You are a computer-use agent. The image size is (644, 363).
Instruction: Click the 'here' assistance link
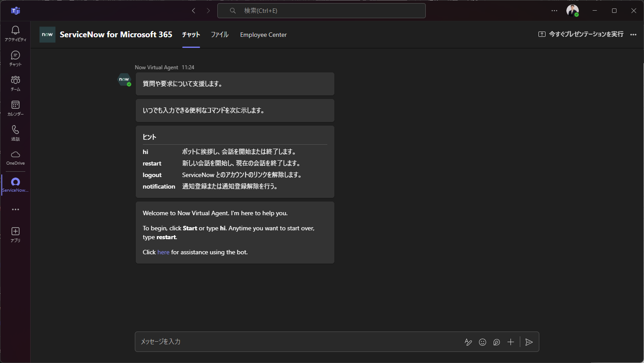[164, 252]
